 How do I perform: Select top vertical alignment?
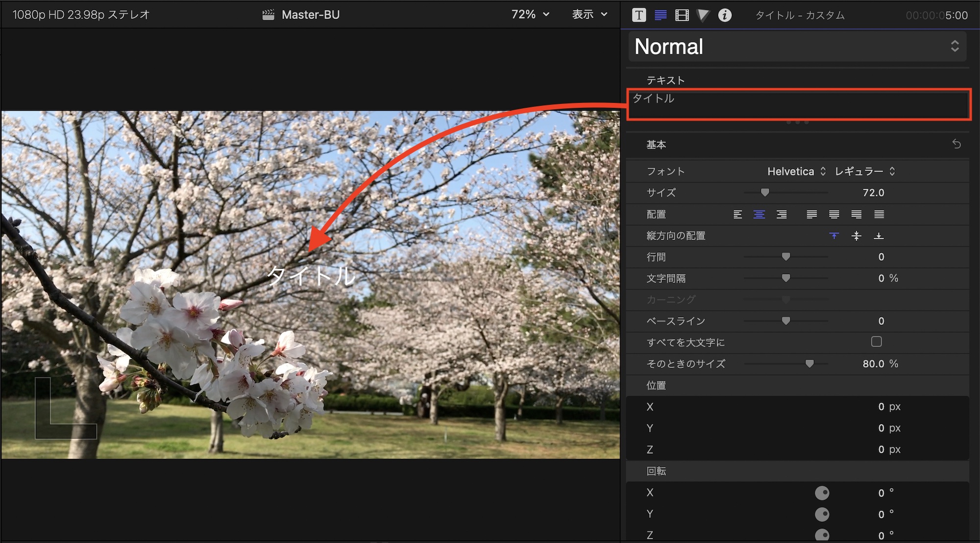[834, 236]
